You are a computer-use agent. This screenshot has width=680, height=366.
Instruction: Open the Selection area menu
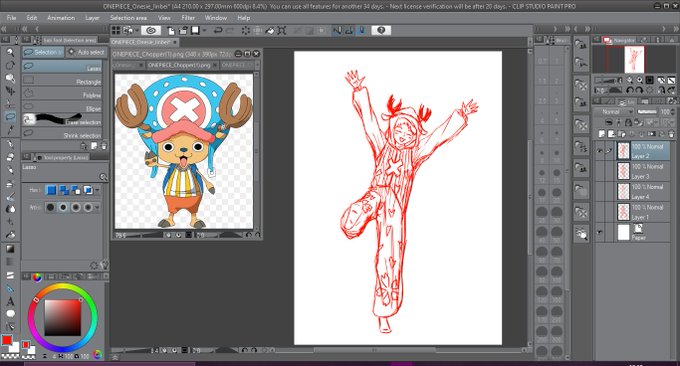(128, 18)
